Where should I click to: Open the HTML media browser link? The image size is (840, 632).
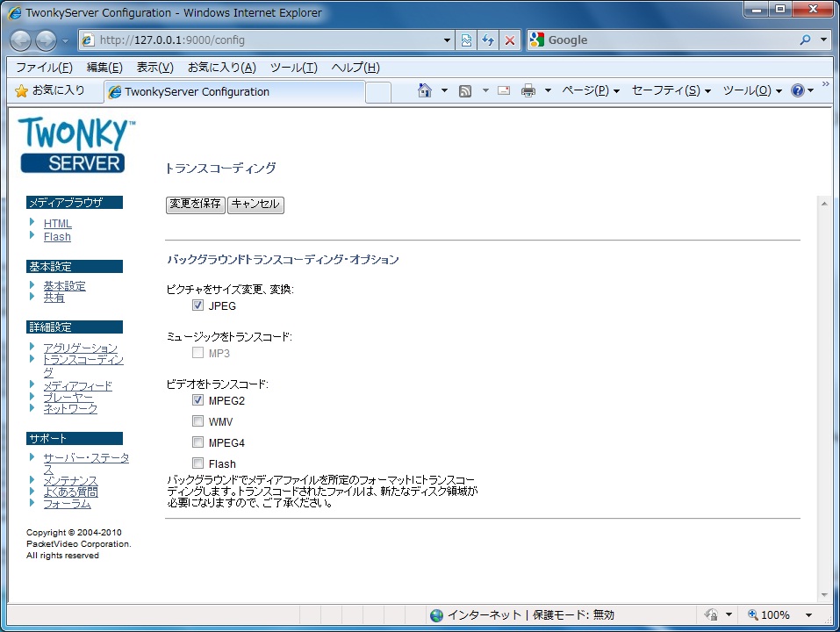pos(57,223)
